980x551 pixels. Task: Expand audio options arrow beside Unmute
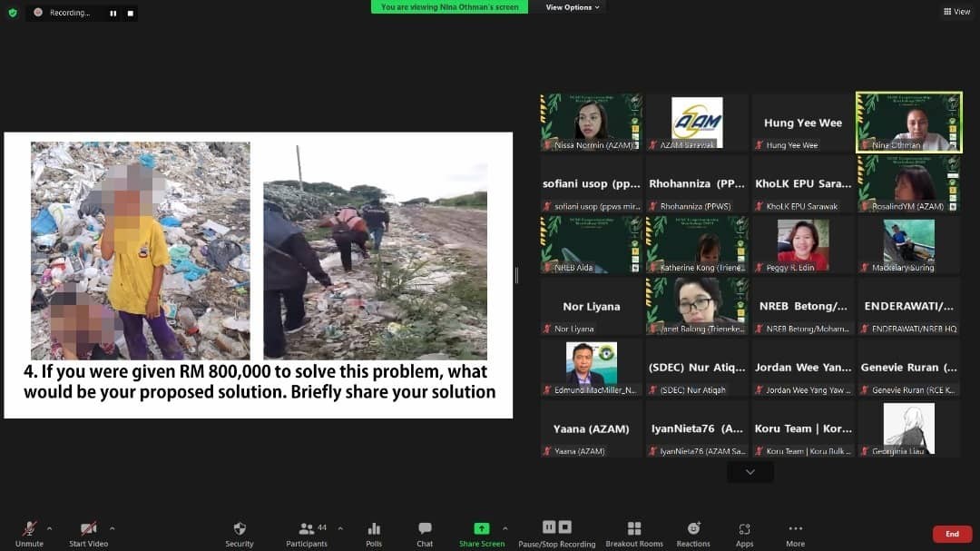(49, 528)
